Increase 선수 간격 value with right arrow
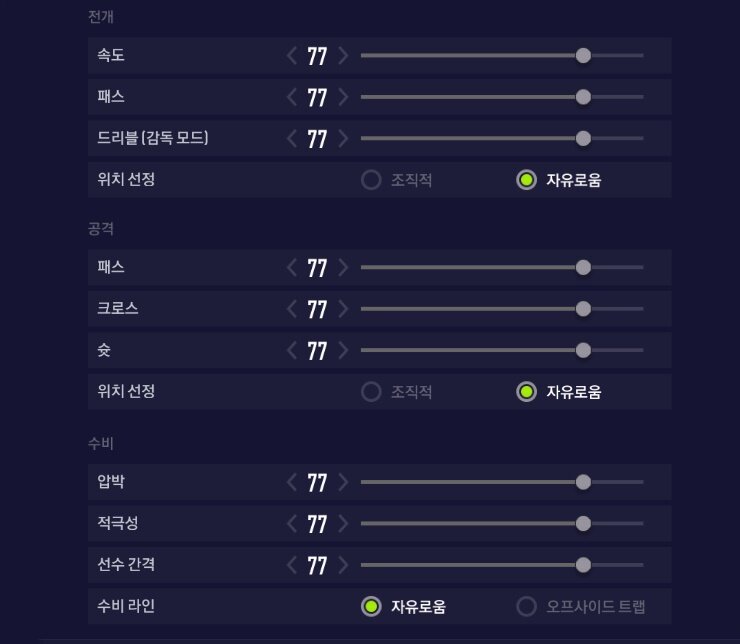 343,565
